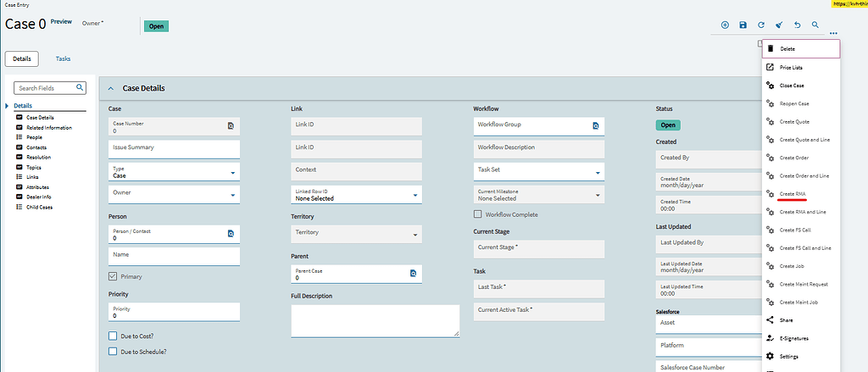Enable the Due to Cost? checkbox
868x372 pixels.
(x=113, y=336)
